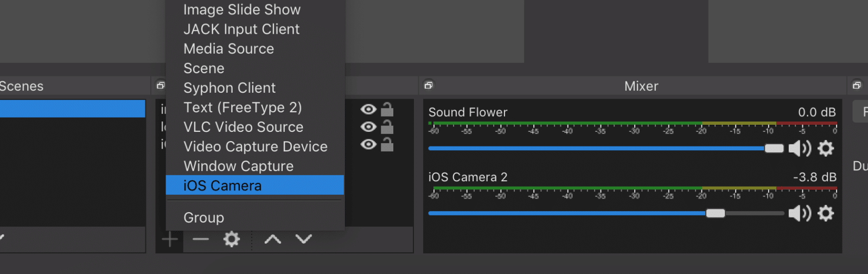The width and height of the screenshot is (868, 274).
Task: Mute the iOS Camera 2 speaker icon
Action: (x=799, y=214)
